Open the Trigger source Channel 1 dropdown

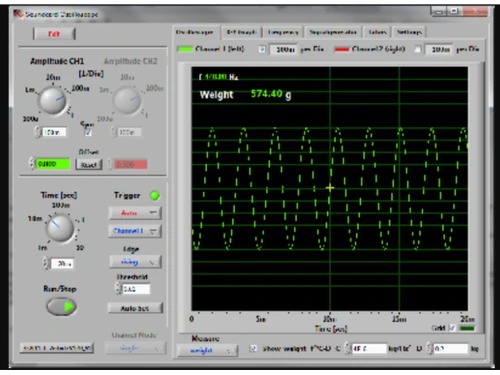point(135,231)
